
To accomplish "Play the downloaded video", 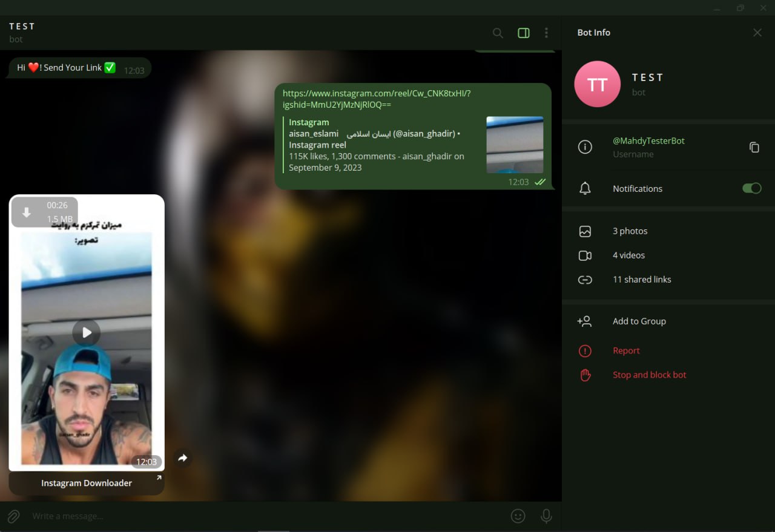I will [x=87, y=332].
